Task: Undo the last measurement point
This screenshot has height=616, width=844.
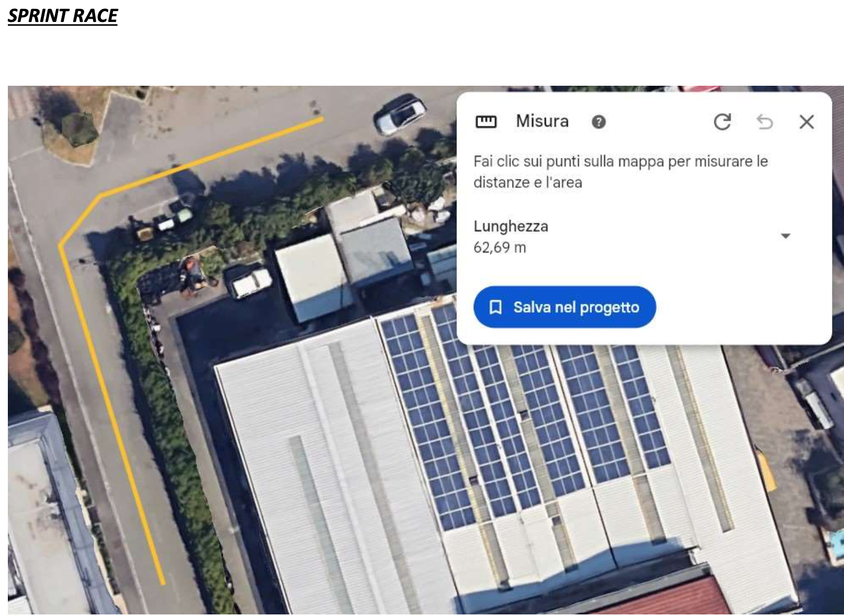Action: pyautogui.click(x=765, y=122)
